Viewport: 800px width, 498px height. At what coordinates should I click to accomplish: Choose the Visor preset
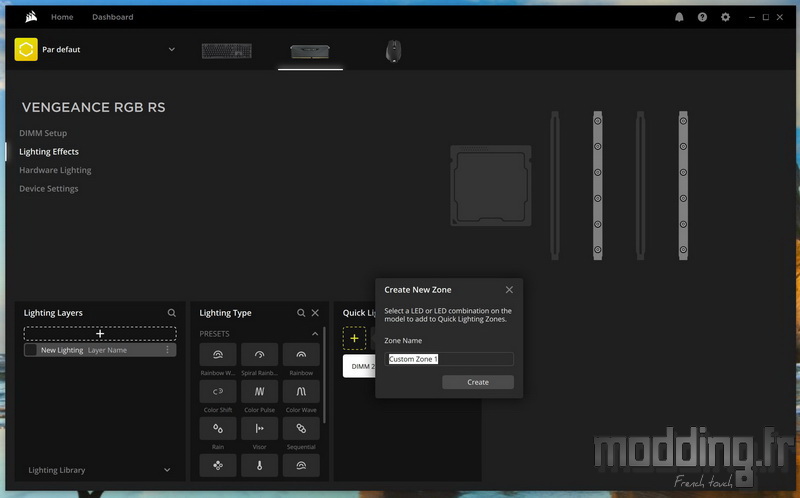[x=260, y=429]
